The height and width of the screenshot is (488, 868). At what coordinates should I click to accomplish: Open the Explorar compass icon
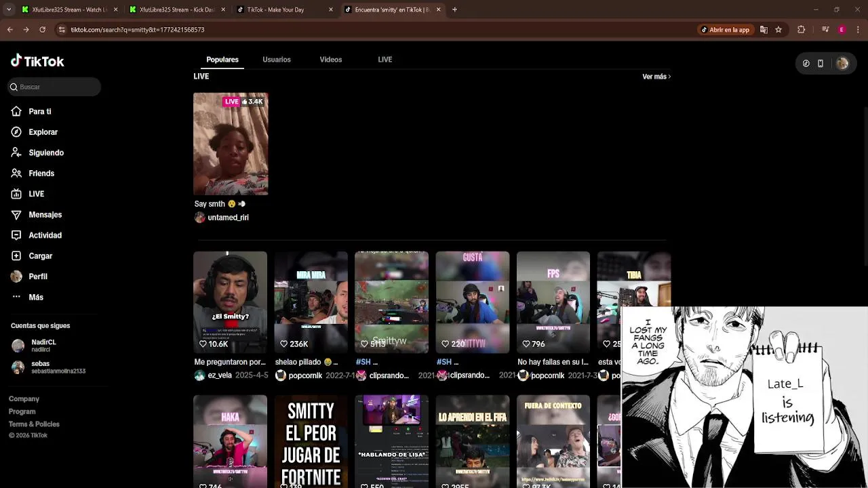pos(16,132)
